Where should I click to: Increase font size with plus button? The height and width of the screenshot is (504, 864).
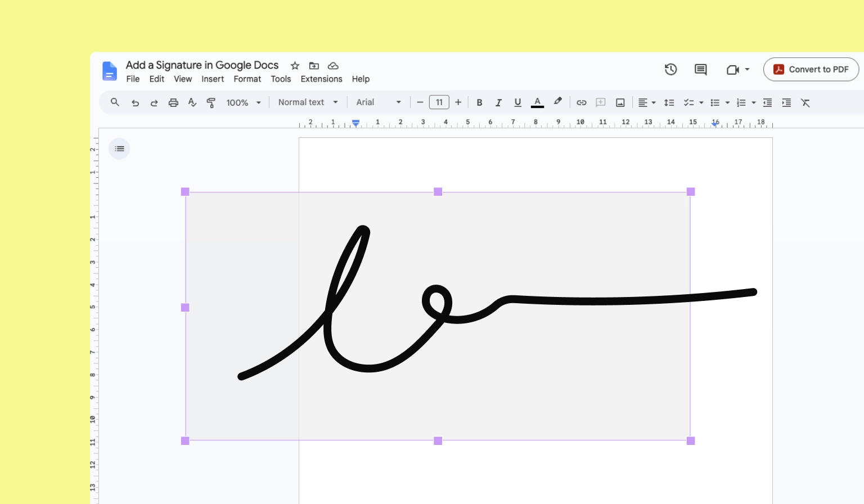pyautogui.click(x=458, y=102)
